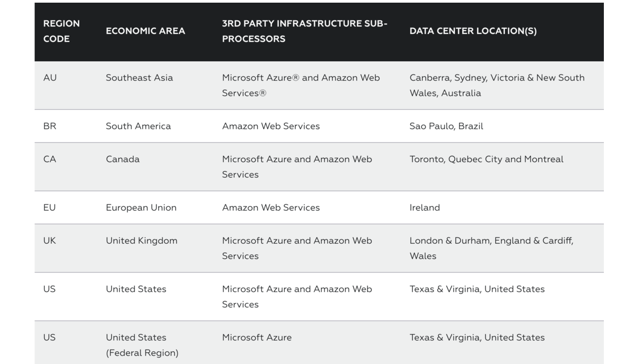The image size is (639, 364).
Task: Click the ECONOMIC AREA column header
Action: [145, 31]
